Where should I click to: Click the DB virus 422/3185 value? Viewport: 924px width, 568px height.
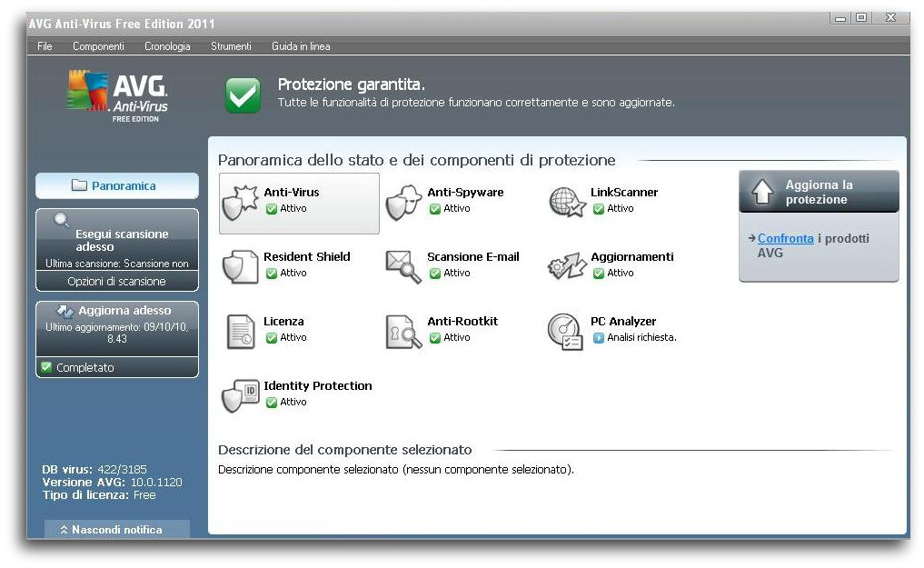point(122,470)
